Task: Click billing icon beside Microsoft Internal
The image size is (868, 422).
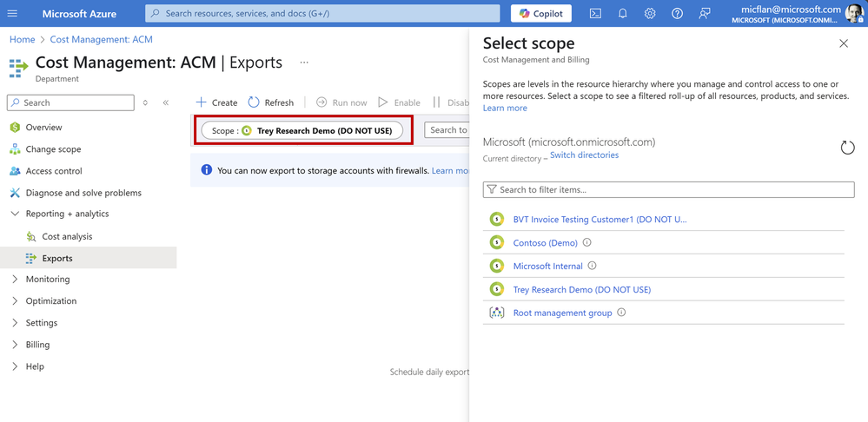Action: (496, 266)
